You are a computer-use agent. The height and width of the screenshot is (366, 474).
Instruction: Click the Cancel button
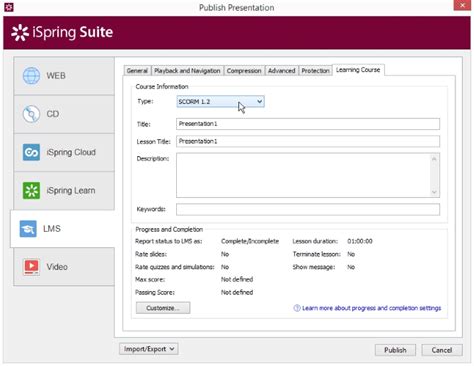pos(442,350)
